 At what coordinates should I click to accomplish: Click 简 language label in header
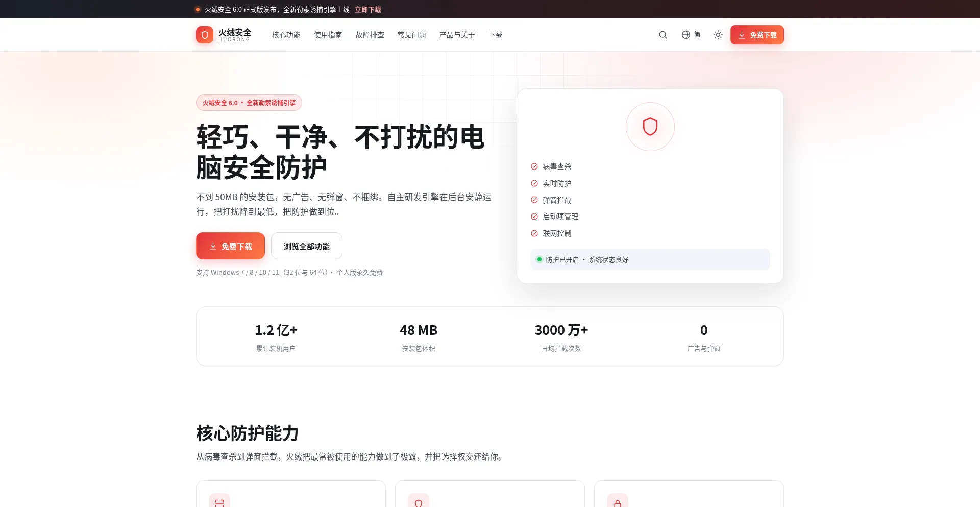point(697,35)
